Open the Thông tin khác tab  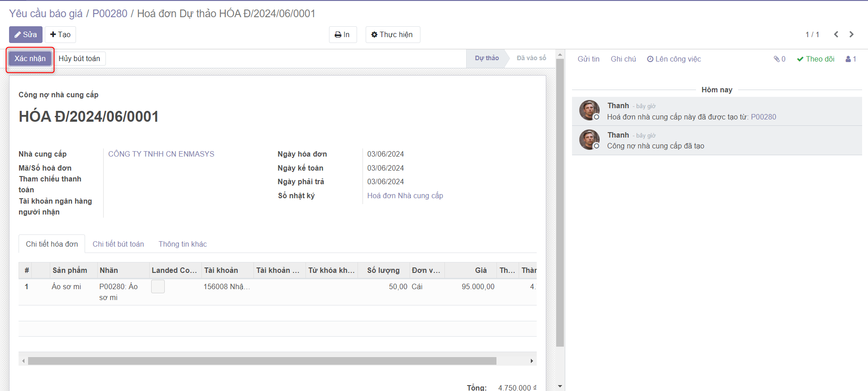coord(182,244)
